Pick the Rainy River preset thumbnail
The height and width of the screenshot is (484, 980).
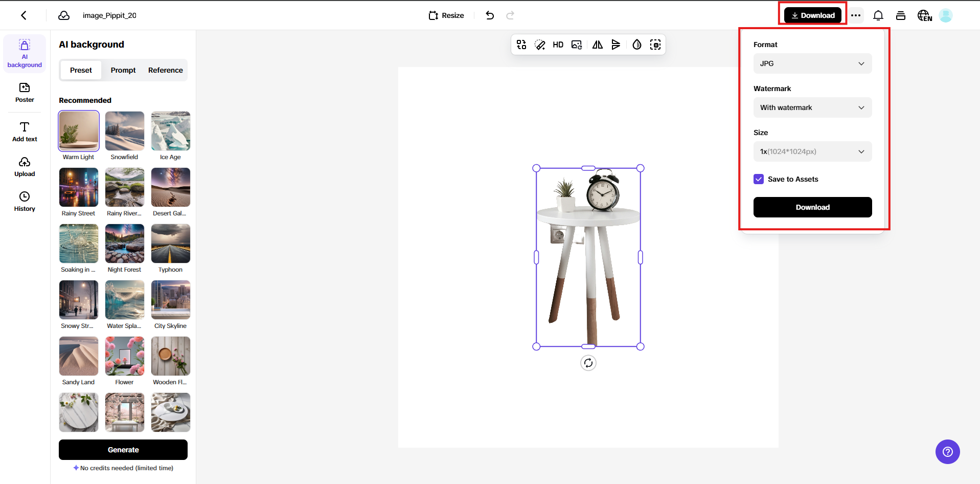tap(125, 187)
